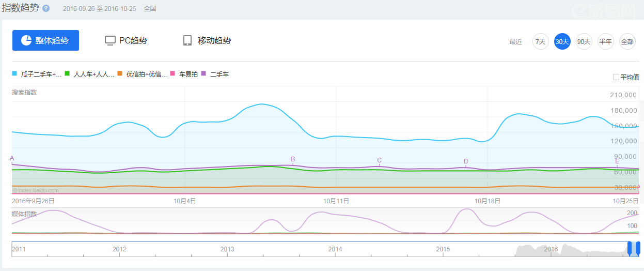This screenshot has height=271, width=644.
Task: Switch to the 移动趋势 tab
Action: (208, 41)
